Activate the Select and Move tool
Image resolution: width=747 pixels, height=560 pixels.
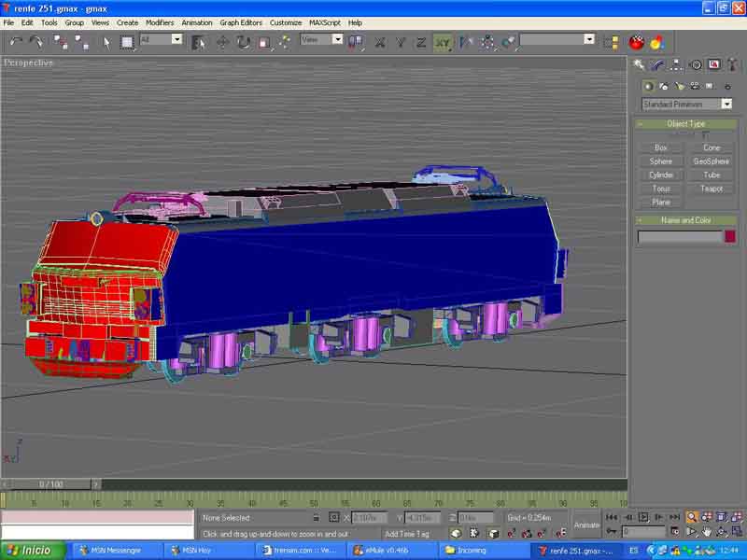pos(223,42)
